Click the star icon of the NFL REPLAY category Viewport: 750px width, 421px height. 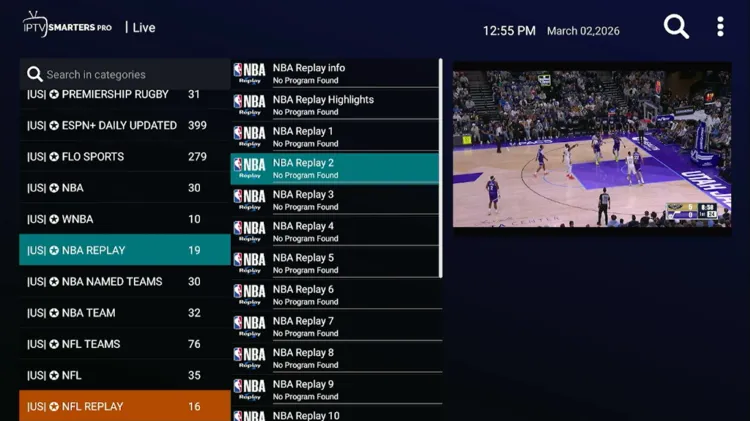[x=54, y=407]
